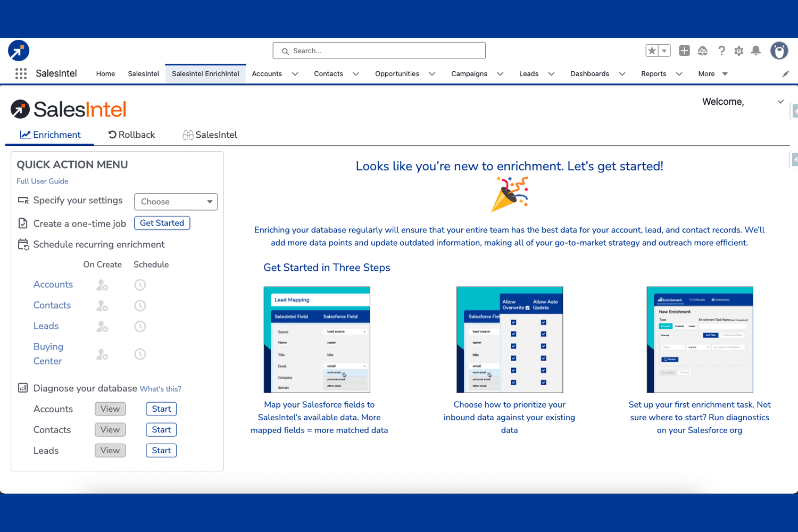Expand the favorites list dropdown arrow

[x=664, y=51]
